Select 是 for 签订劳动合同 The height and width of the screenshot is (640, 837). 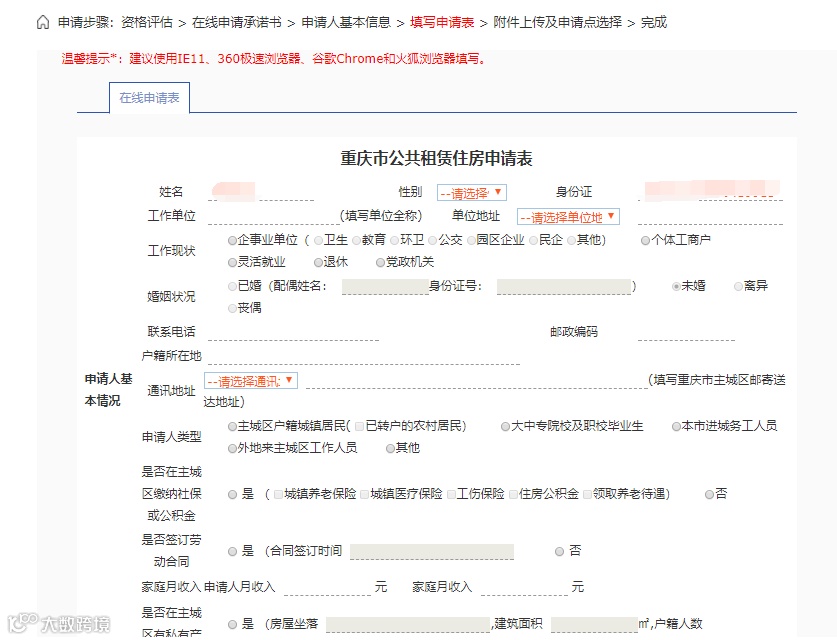click(x=232, y=551)
